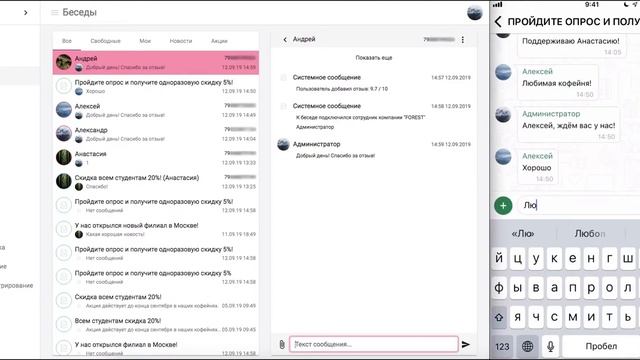Focus the Текст сообщения input field
The height and width of the screenshot is (360, 640).
pos(373,344)
